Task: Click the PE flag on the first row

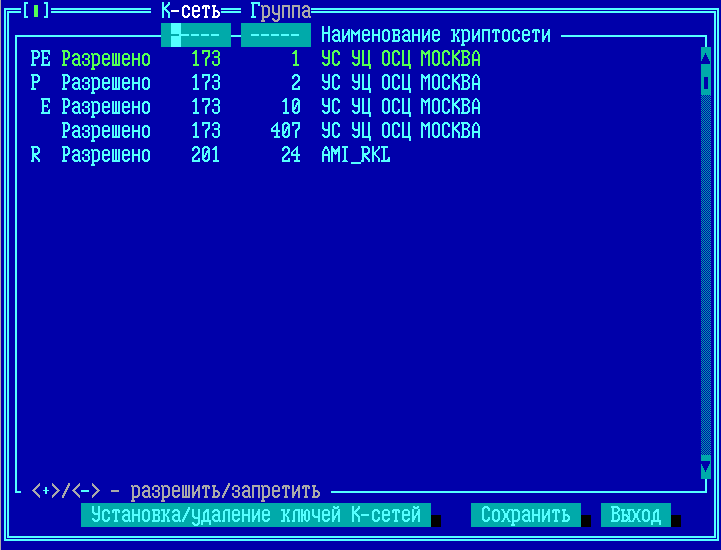Action: [40, 59]
